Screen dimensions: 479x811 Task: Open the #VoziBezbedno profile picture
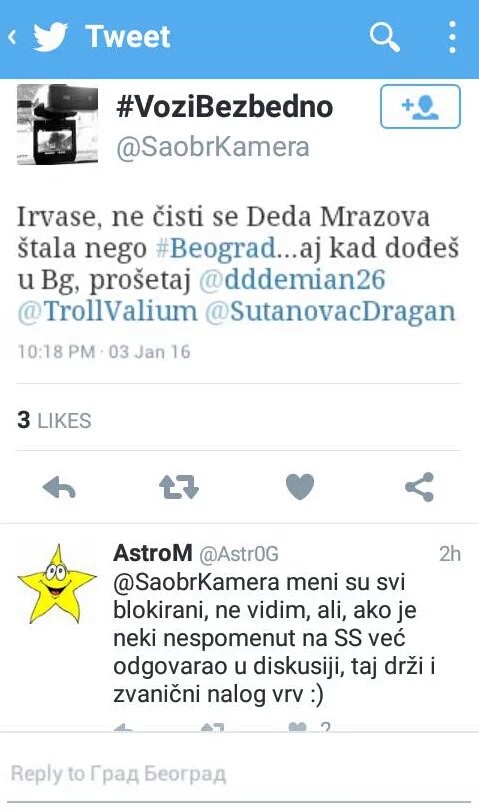pyautogui.click(x=57, y=125)
